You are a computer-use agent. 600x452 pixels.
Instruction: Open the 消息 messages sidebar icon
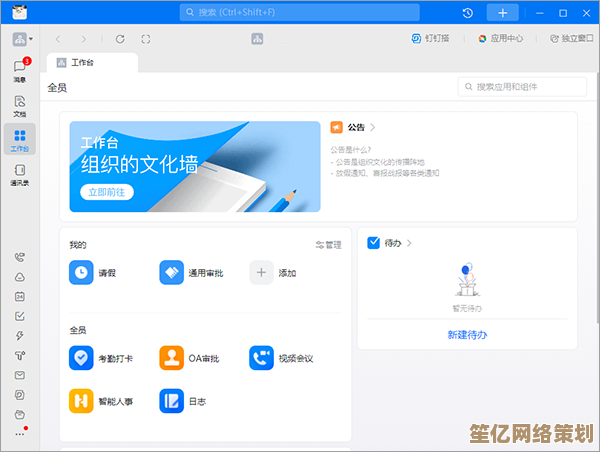[x=19, y=68]
